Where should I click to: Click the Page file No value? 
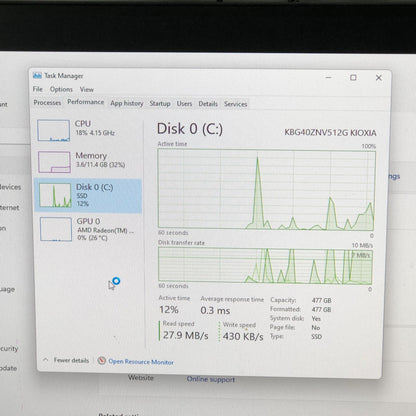[x=316, y=327]
